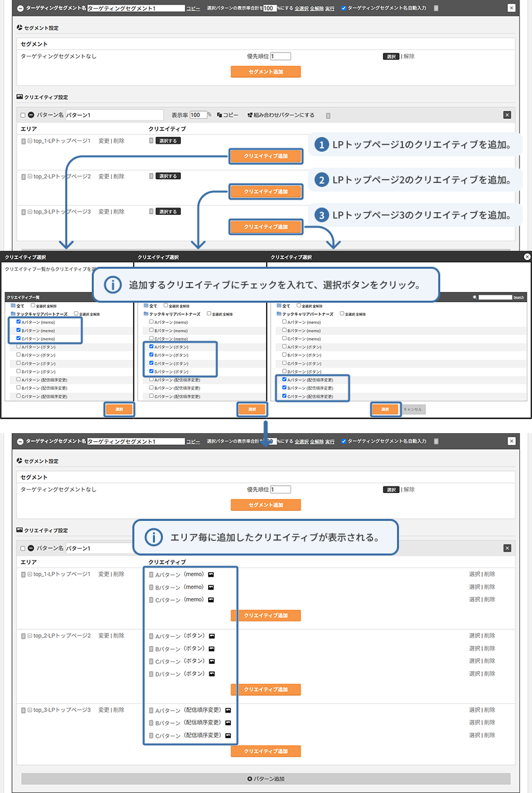Click preview image icon next to Bパターン (ボタン)
The height and width of the screenshot is (793, 532).
[x=212, y=649]
